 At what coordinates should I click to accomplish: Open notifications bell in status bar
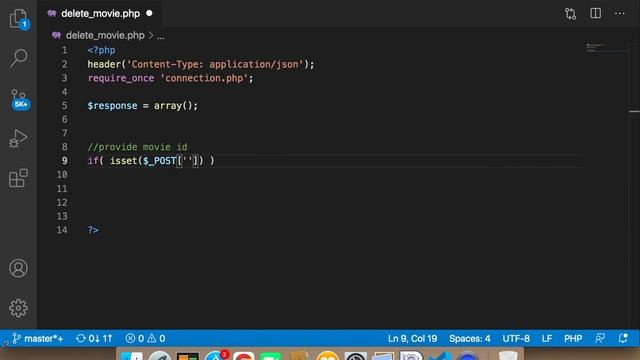tap(623, 338)
